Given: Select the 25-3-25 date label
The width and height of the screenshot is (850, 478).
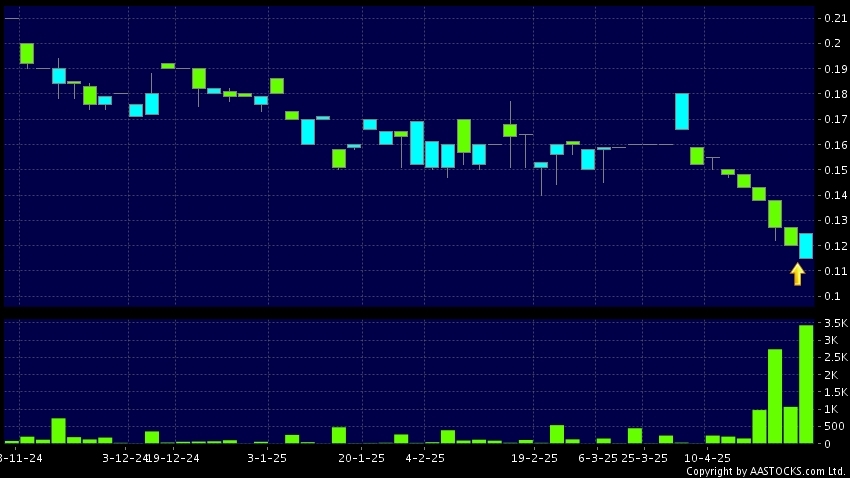Looking at the screenshot, I should 645,458.
